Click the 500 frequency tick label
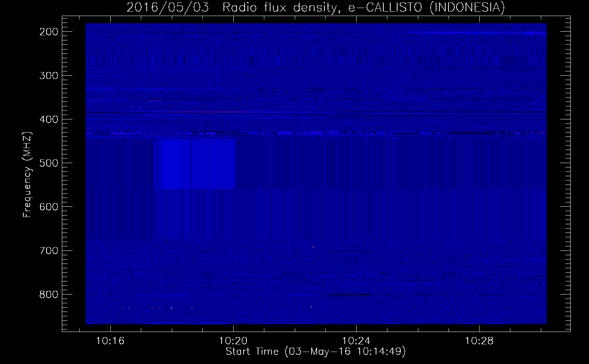This screenshot has width=589, height=364. pyautogui.click(x=49, y=163)
